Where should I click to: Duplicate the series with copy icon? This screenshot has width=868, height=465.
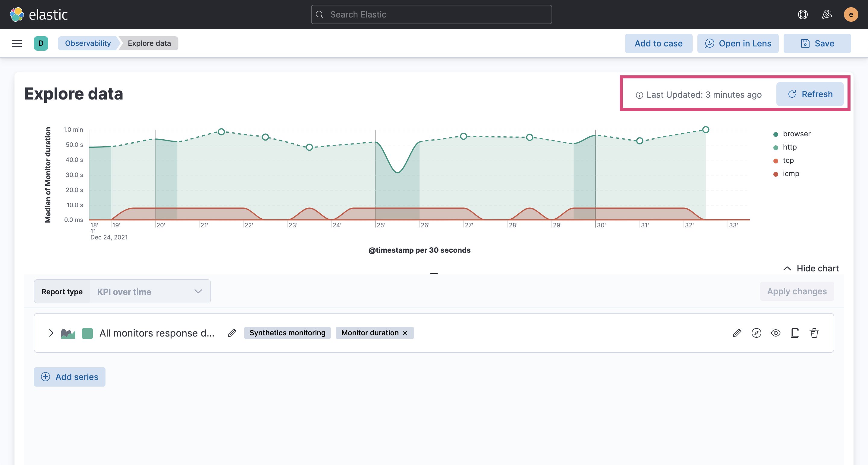795,333
